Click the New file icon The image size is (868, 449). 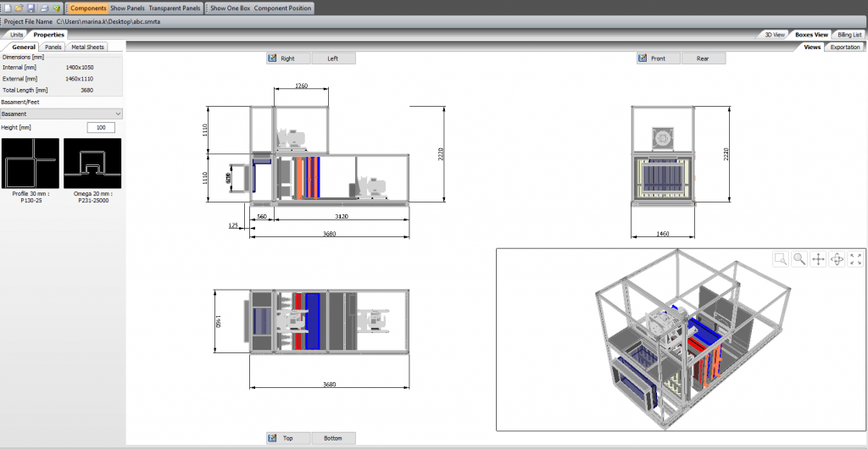point(7,8)
